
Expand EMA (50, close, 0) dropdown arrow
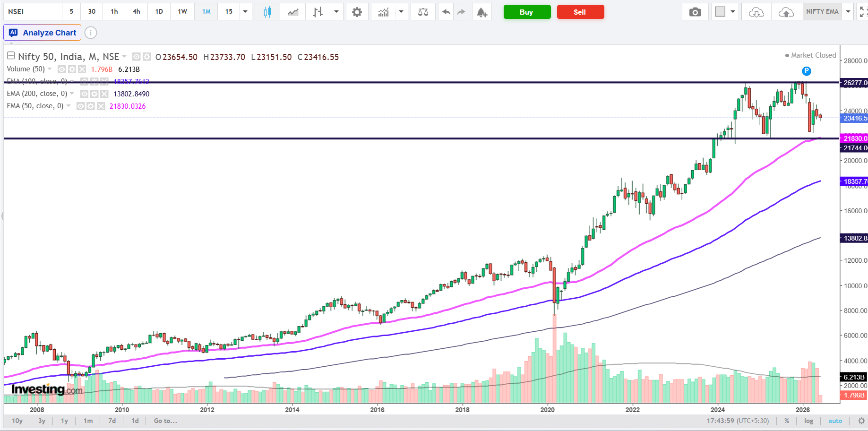(69, 106)
